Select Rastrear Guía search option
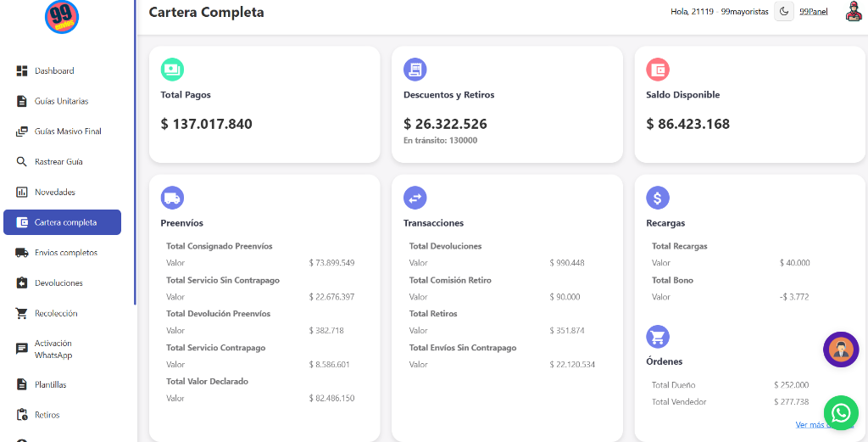The width and height of the screenshot is (868, 442). [x=58, y=162]
